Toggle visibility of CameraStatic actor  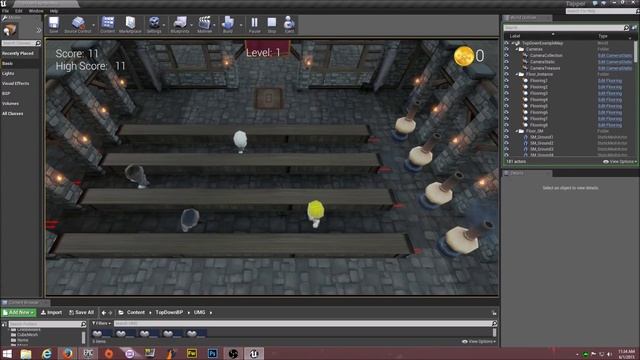[507, 62]
